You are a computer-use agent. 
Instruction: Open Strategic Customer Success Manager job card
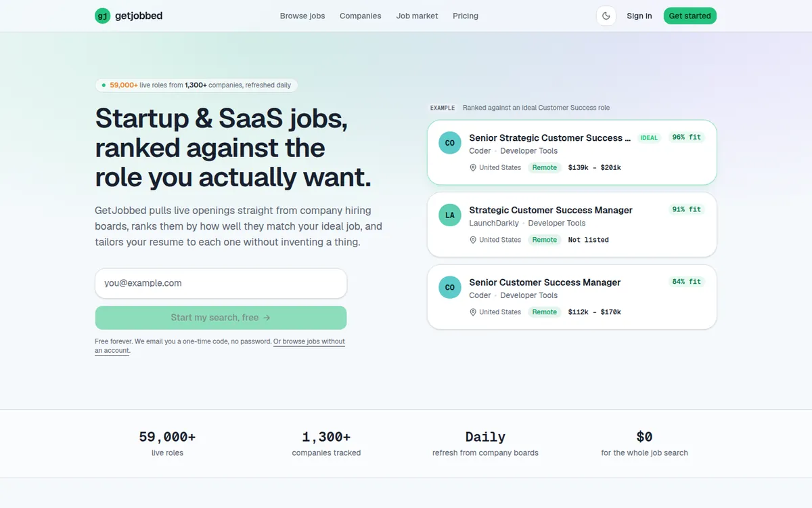click(572, 224)
